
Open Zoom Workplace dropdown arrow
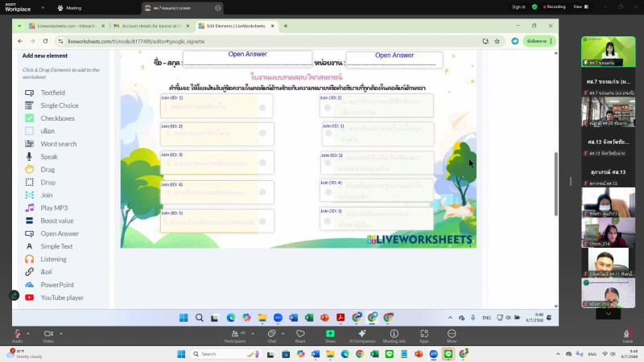click(43, 7)
